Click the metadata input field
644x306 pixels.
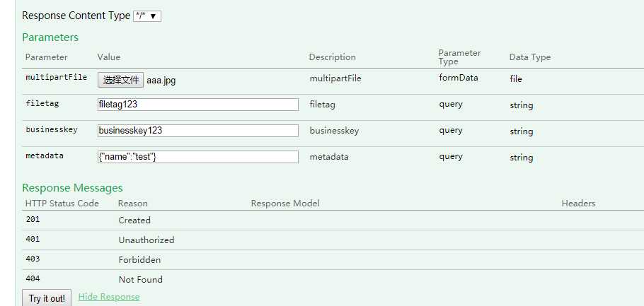[x=198, y=157]
